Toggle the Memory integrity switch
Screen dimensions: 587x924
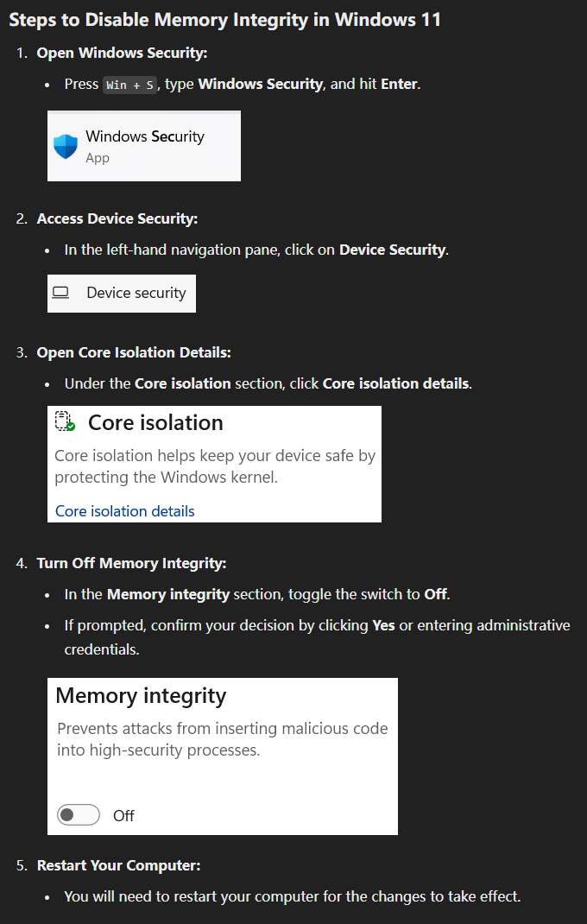79,815
